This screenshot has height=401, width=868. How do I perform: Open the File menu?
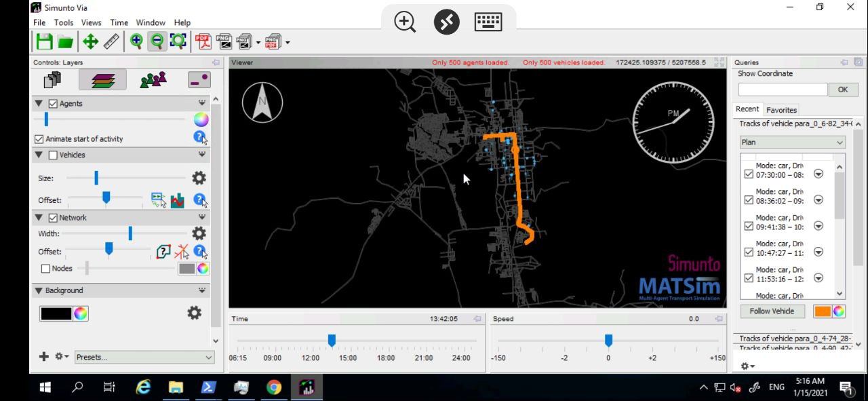[x=39, y=22]
